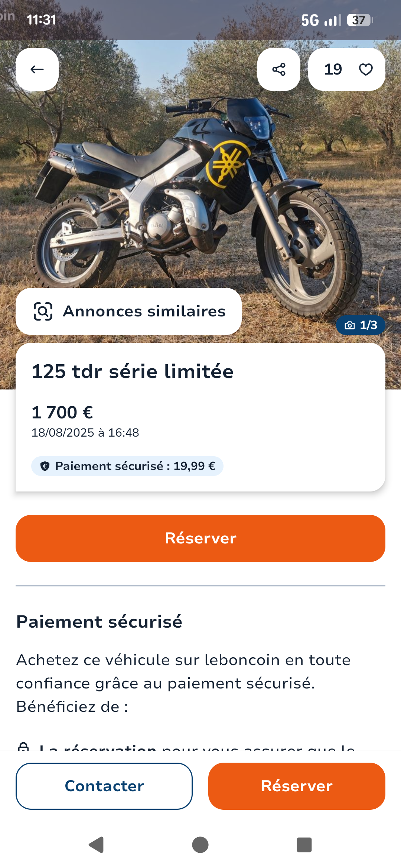Open the share icon
This screenshot has height=868, width=401.
279,69
